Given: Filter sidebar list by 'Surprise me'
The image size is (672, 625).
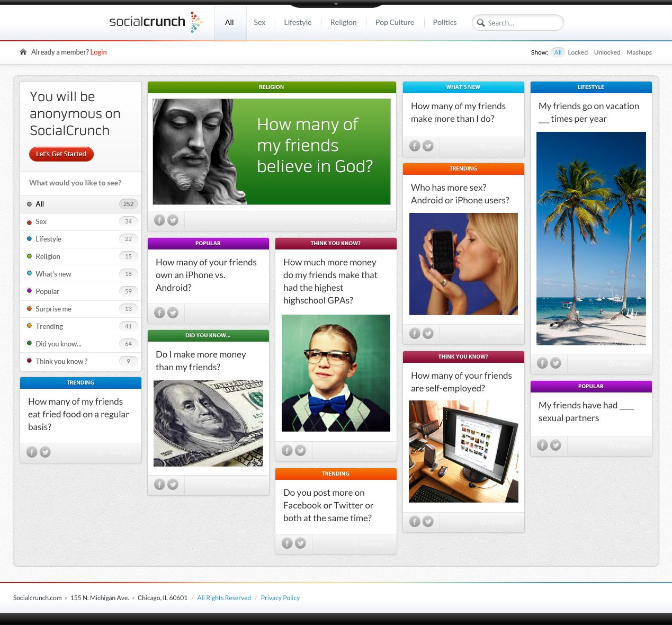Looking at the screenshot, I should click(80, 309).
